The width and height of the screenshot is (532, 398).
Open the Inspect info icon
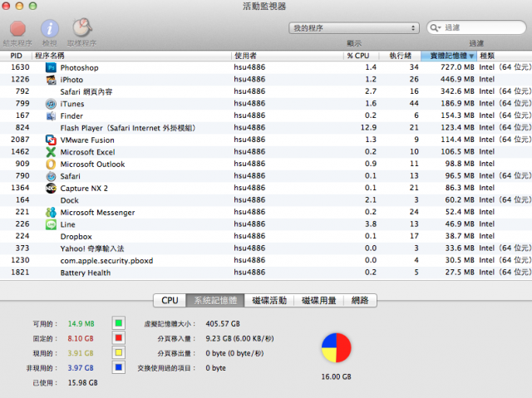[x=50, y=28]
